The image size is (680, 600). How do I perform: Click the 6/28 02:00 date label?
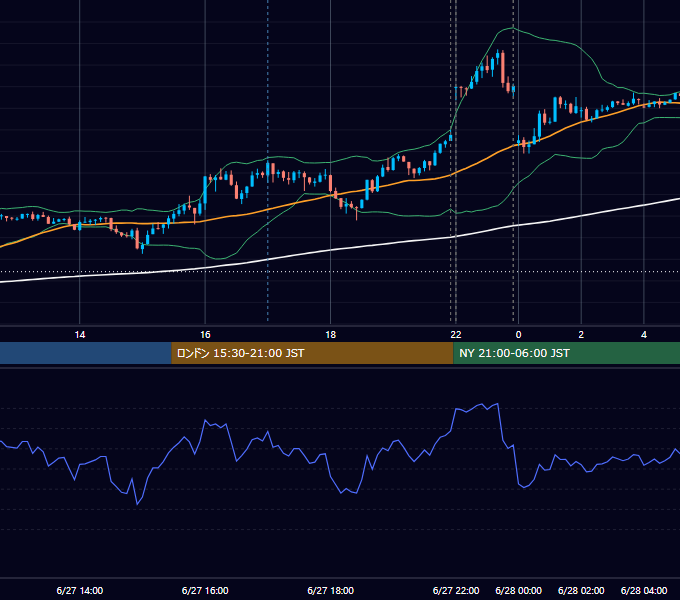pyautogui.click(x=581, y=590)
